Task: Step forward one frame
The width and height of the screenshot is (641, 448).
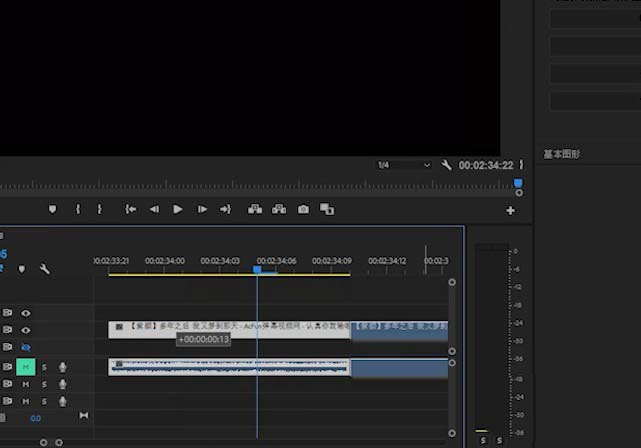Action: coord(202,209)
